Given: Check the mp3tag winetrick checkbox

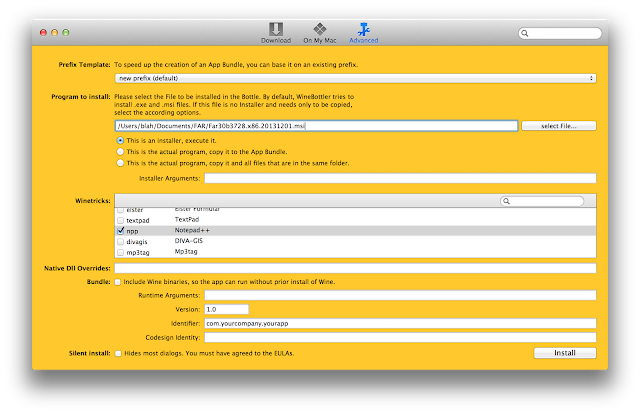Looking at the screenshot, I should tap(120, 252).
